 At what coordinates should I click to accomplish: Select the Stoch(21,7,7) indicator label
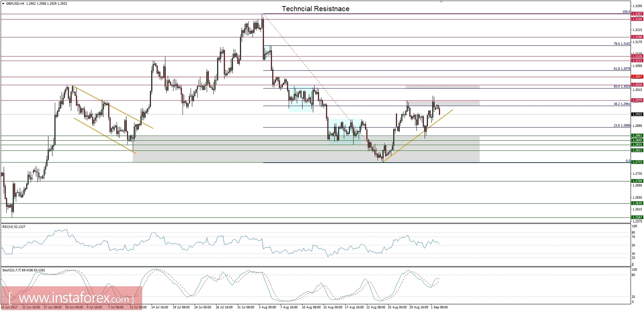24,270
